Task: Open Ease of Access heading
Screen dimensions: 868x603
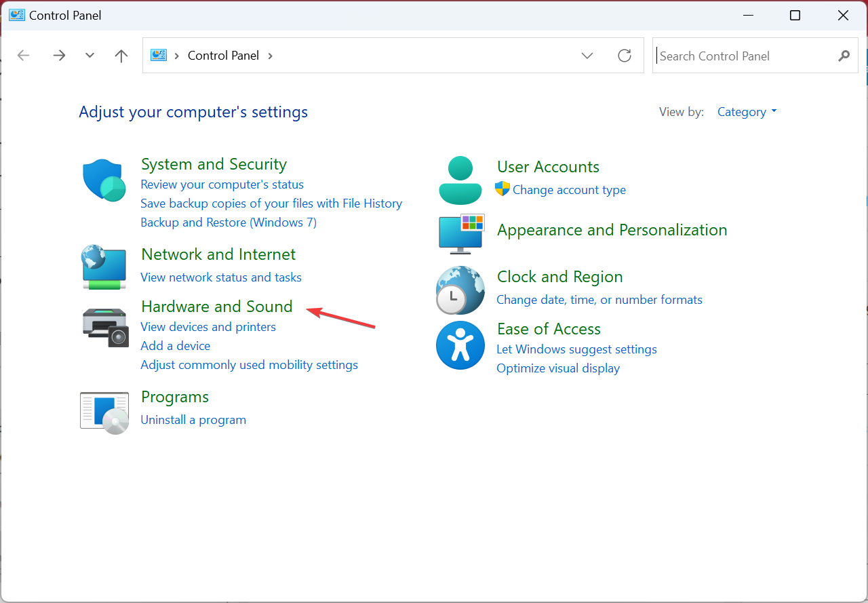Action: coord(549,329)
